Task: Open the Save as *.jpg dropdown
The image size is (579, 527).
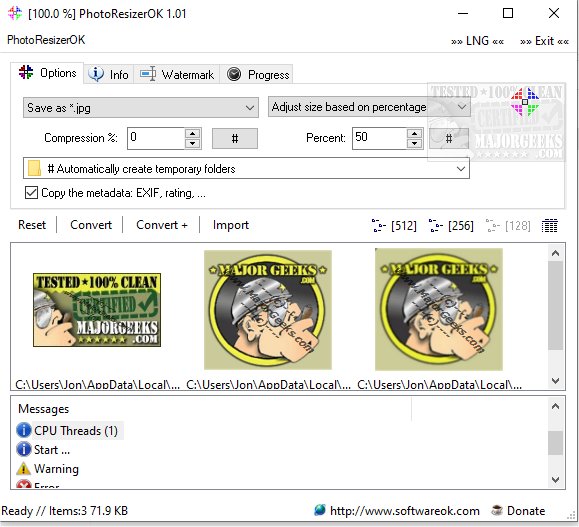Action: pos(141,107)
